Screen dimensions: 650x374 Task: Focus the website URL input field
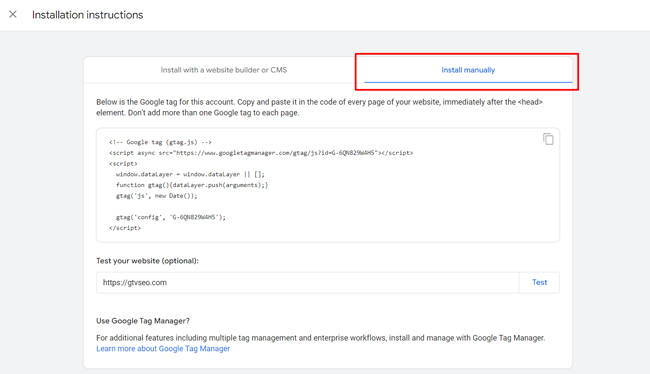coord(308,282)
